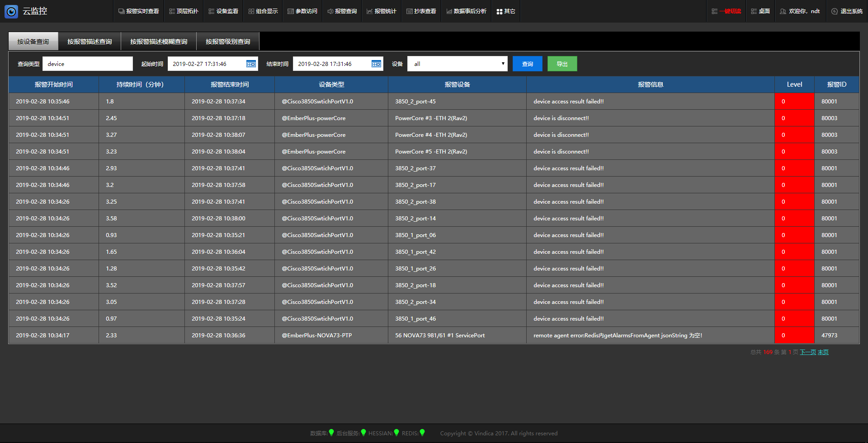The height and width of the screenshot is (443, 868).
Task: Click the 后台服务 green status indicator
Action: (x=363, y=433)
